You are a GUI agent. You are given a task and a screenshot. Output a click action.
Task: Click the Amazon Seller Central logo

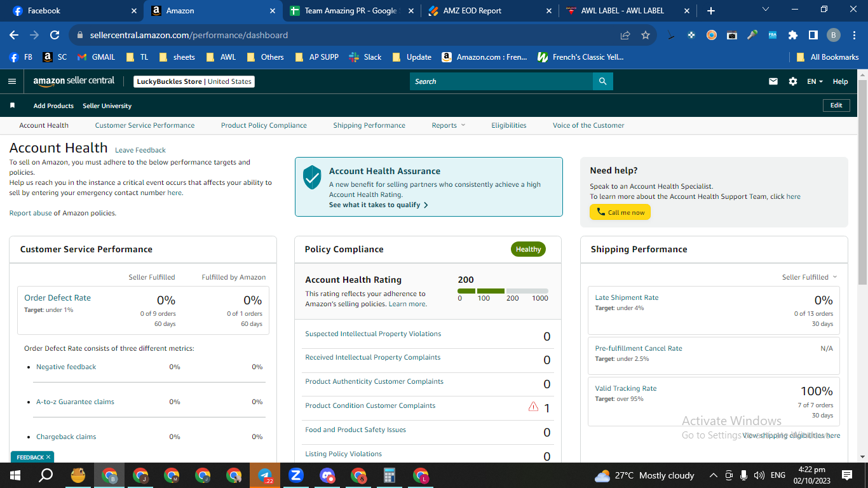(74, 81)
